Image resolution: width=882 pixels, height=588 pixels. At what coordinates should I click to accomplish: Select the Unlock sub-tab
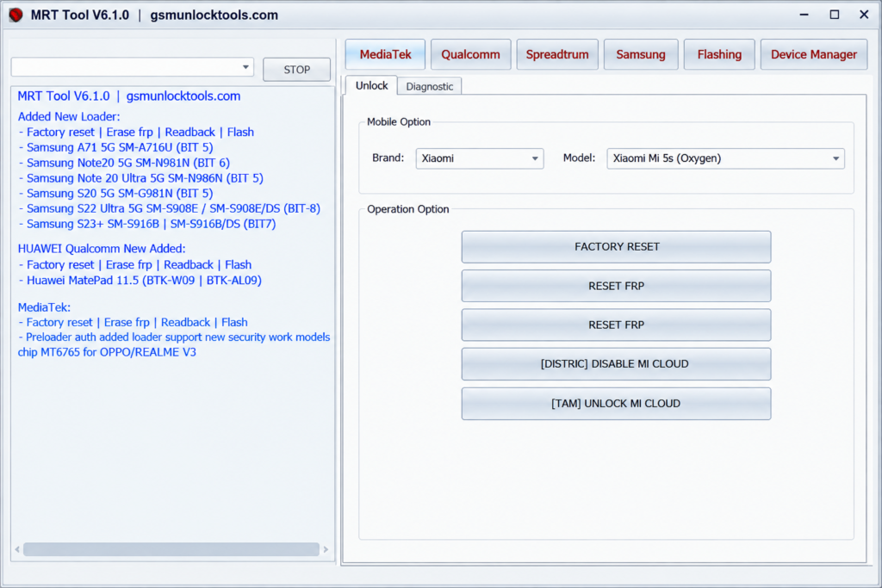(x=371, y=85)
